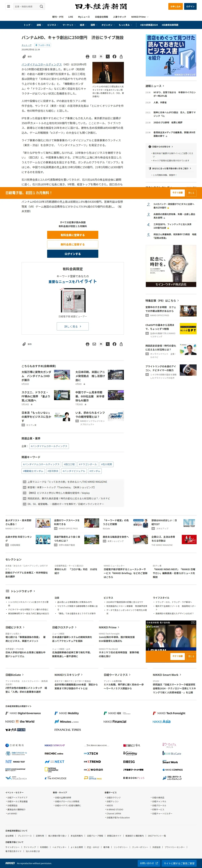Viewport: 202px width, 868px height.
Task: Click the mail icon under the headline
Action: [94, 57]
